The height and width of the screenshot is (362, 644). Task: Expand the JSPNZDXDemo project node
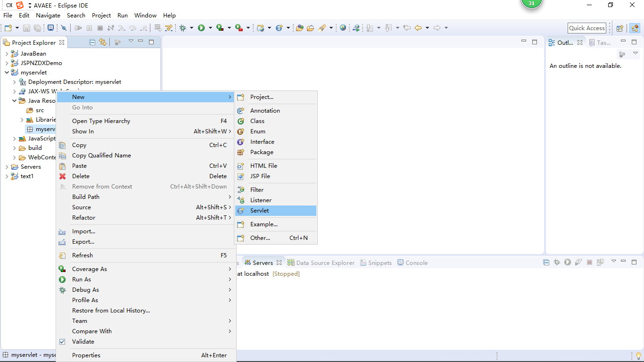click(x=7, y=63)
